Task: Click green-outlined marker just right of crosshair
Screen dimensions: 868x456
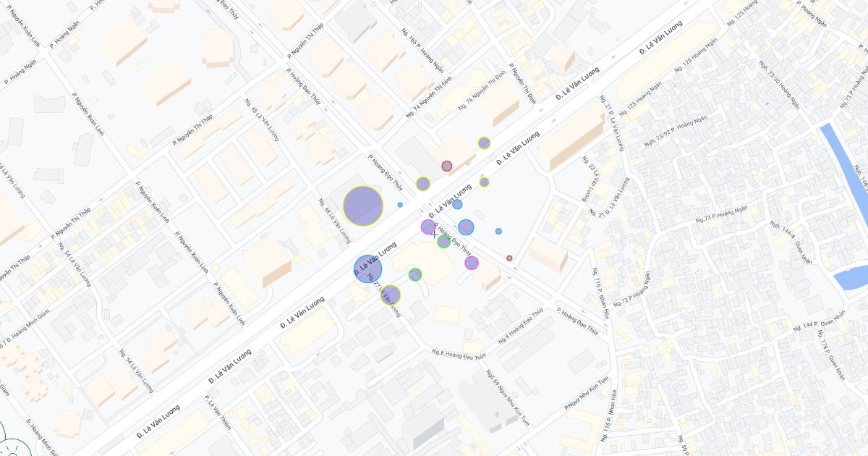Action: 443,241
